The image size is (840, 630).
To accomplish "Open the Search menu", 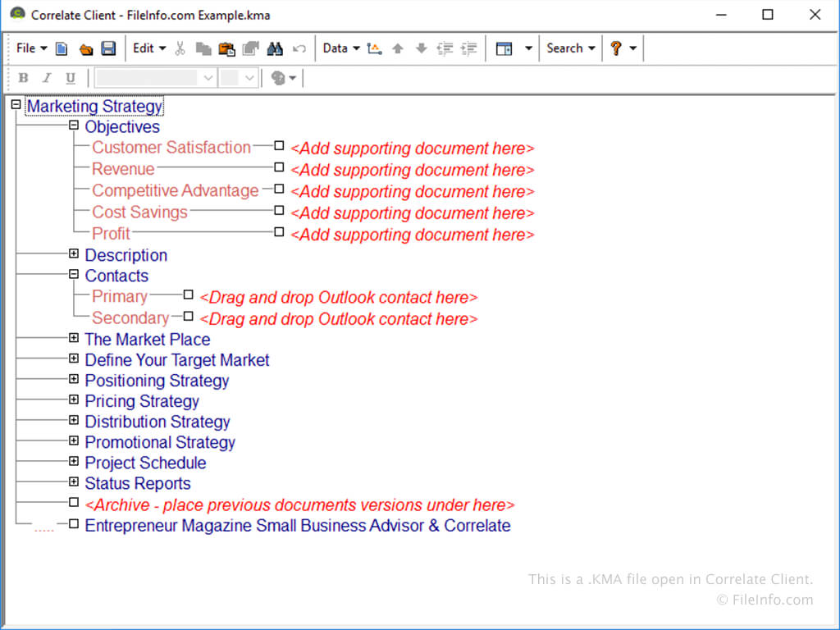I will (571, 48).
